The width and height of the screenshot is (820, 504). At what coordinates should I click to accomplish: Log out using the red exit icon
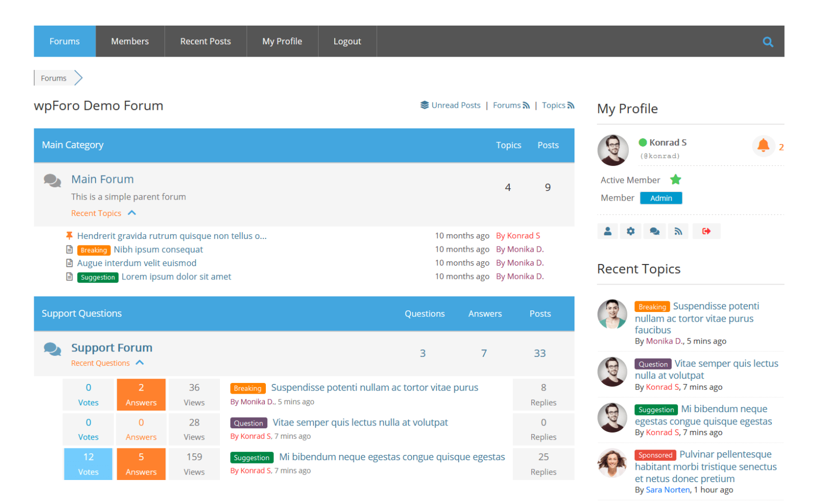(706, 231)
